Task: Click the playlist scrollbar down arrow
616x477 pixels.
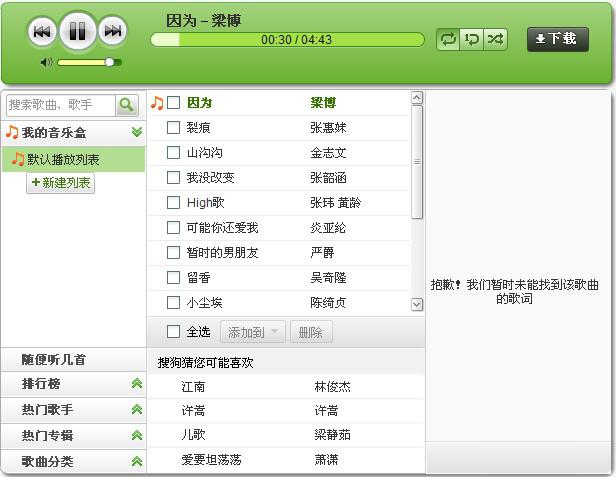Action: coord(417,305)
